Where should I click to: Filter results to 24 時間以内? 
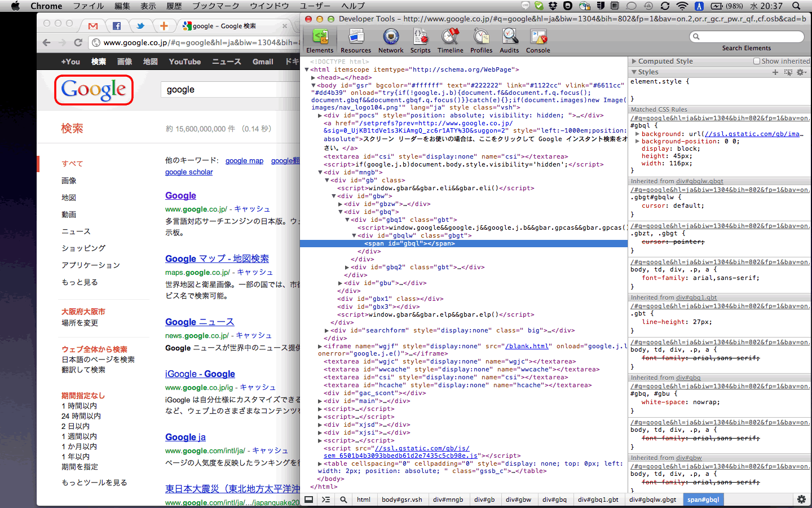81,416
